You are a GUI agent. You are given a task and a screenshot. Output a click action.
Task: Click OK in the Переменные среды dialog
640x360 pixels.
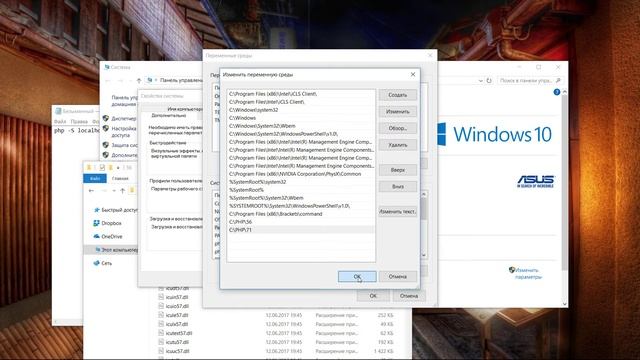coord(373,296)
